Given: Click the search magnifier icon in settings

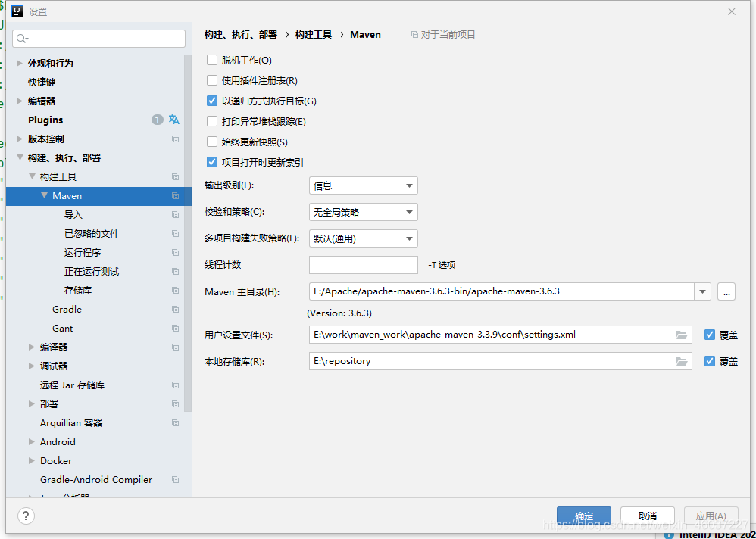Looking at the screenshot, I should 22,39.
